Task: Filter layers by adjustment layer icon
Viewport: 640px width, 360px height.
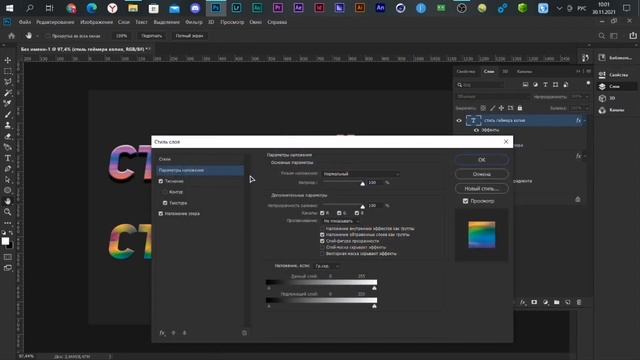Action: click(536, 84)
